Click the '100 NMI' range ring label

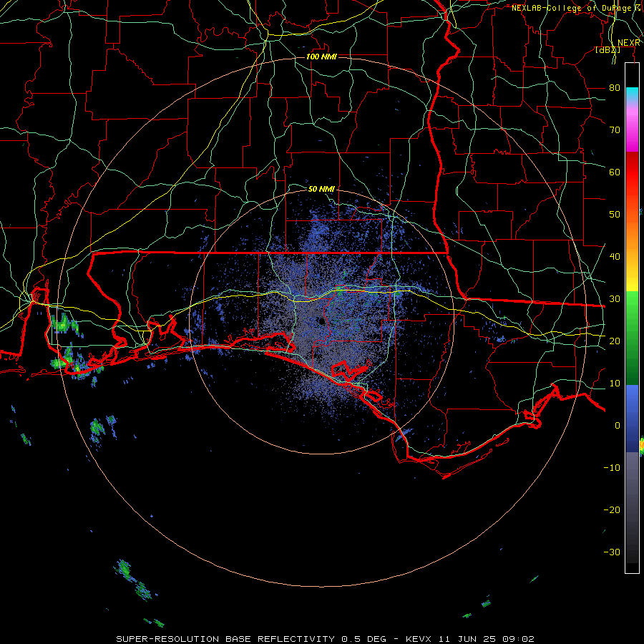(321, 57)
